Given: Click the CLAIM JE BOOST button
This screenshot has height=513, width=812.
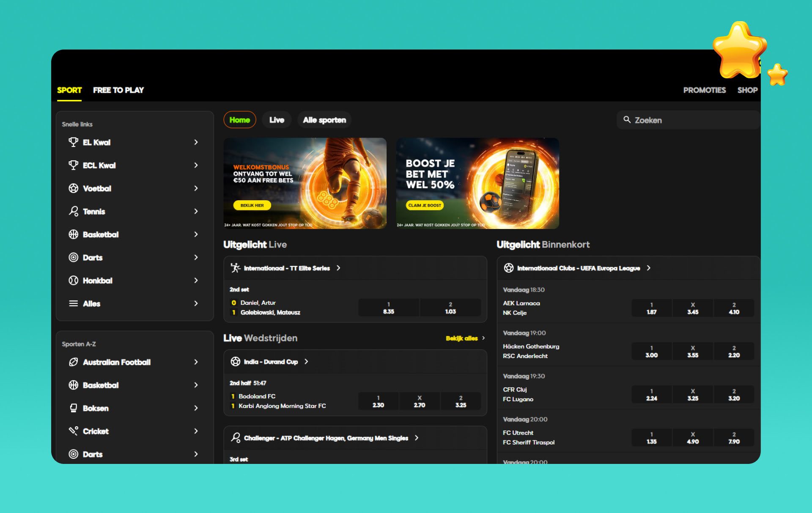Looking at the screenshot, I should click(425, 205).
